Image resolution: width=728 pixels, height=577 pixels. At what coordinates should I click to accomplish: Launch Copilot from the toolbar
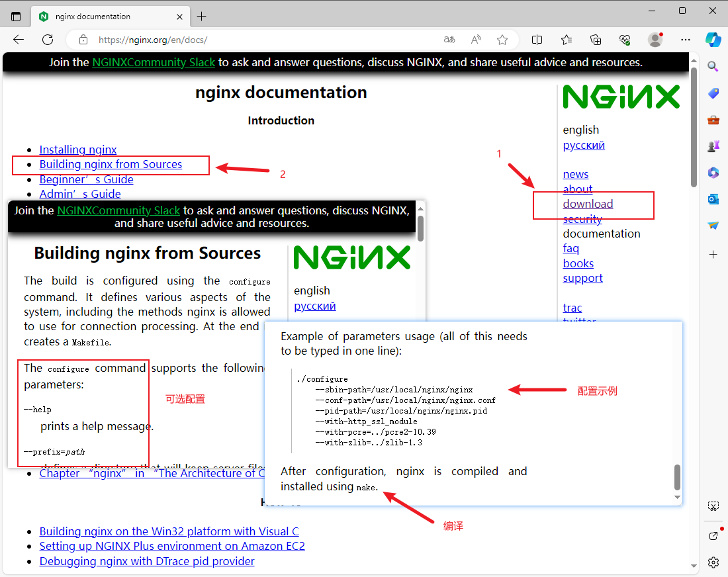[713, 40]
